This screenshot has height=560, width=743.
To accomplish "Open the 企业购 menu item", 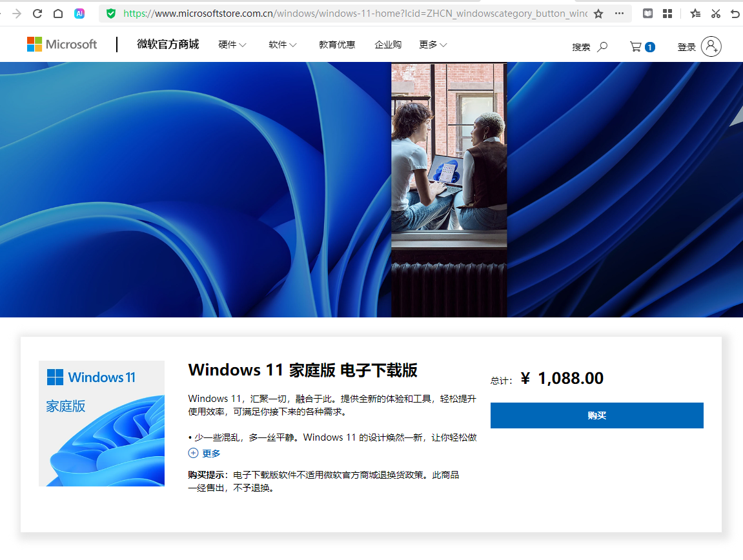I will [388, 45].
